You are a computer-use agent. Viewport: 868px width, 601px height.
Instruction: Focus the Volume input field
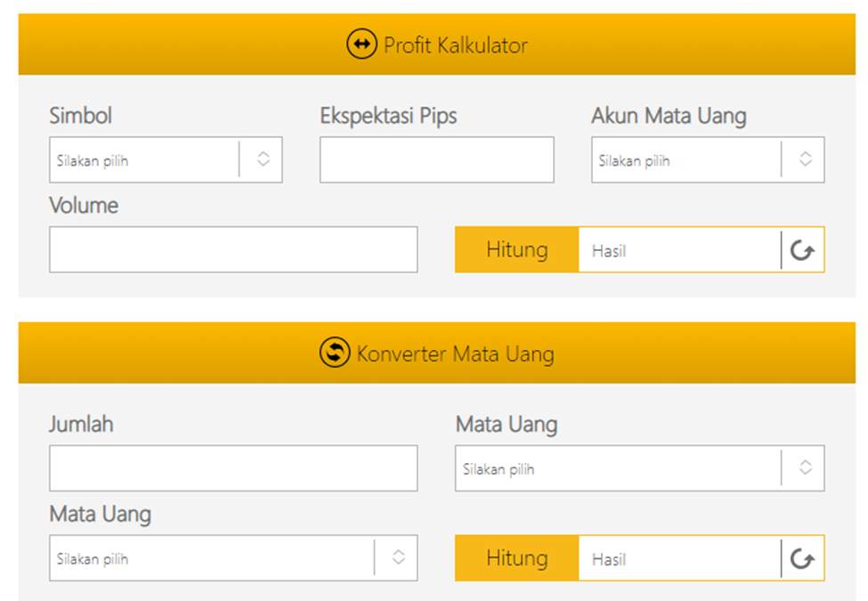pyautogui.click(x=233, y=249)
